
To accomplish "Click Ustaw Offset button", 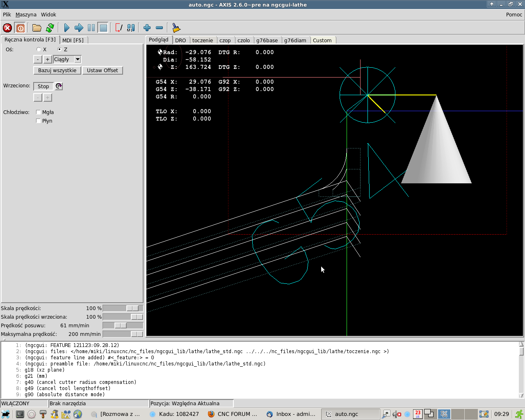I will 103,70.
